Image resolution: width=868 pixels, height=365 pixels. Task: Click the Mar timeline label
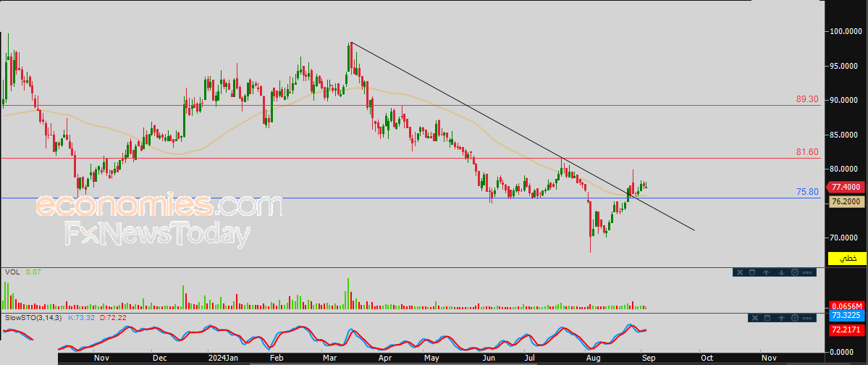pyautogui.click(x=329, y=358)
